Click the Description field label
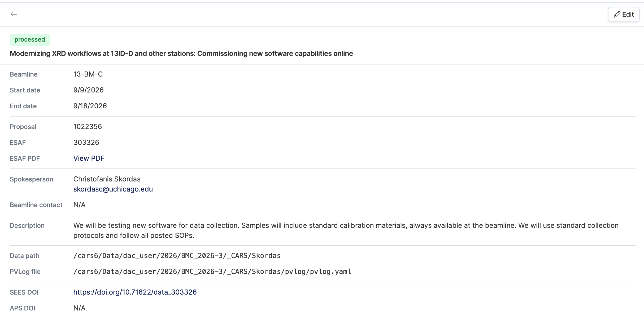644x320 pixels. tap(27, 225)
